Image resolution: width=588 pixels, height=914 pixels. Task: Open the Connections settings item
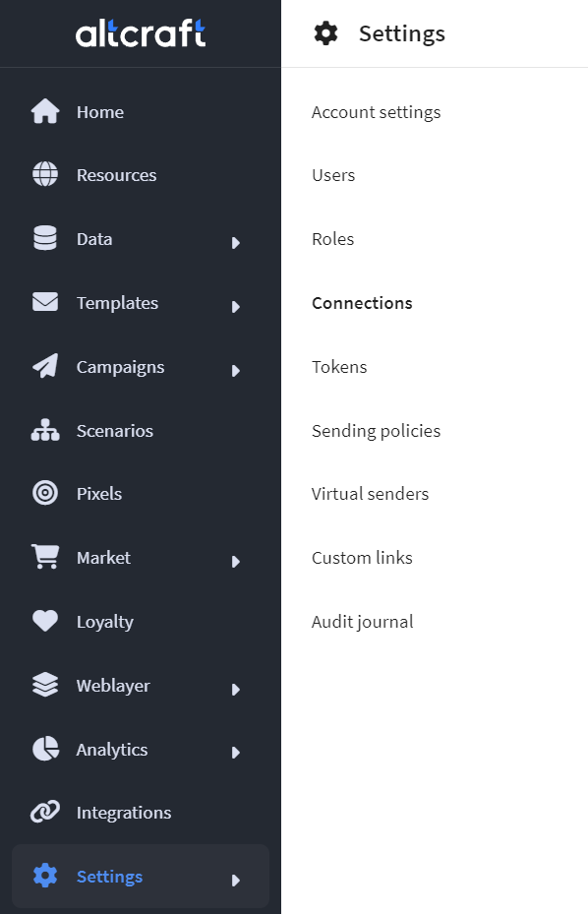tap(362, 303)
